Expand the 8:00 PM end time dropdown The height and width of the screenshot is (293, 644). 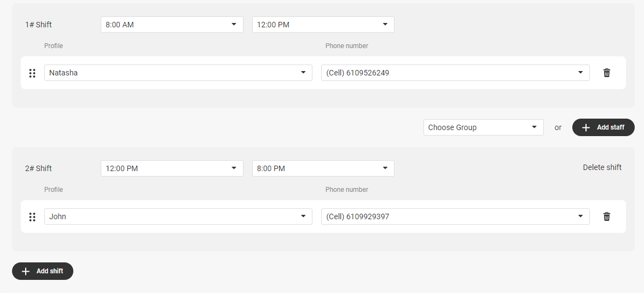click(323, 168)
